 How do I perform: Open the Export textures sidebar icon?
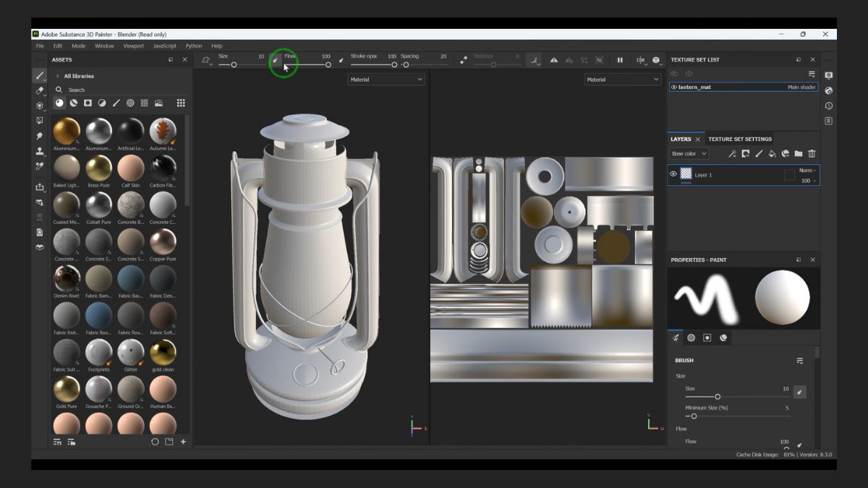pos(40,187)
